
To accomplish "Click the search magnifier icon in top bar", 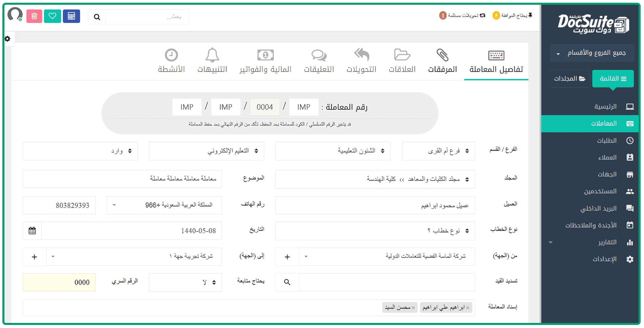I will point(97,17).
